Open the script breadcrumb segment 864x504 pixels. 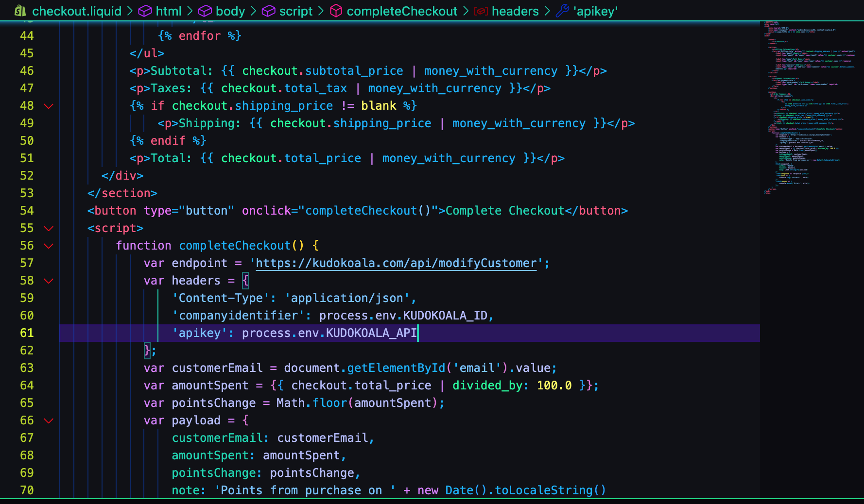(x=296, y=11)
